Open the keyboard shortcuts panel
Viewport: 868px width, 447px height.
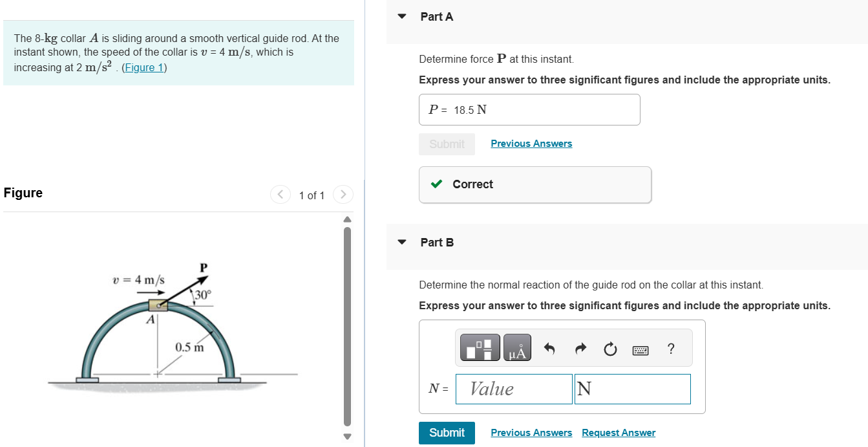coord(640,349)
